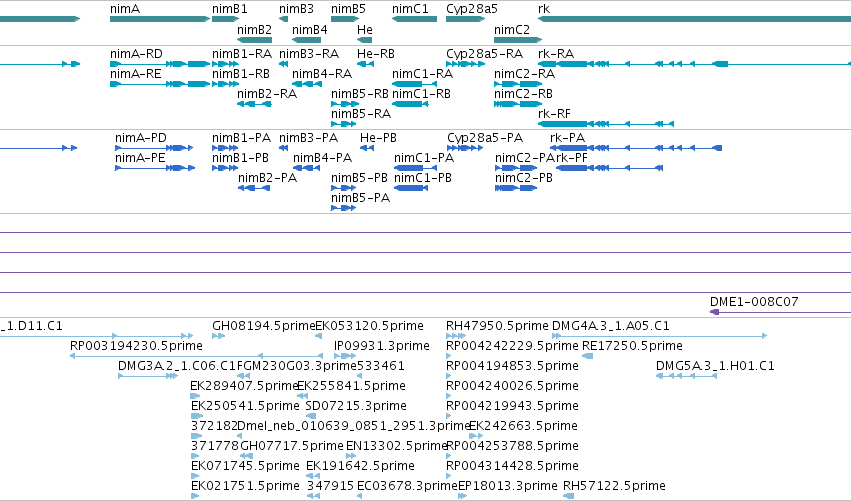The height and width of the screenshot is (501, 851).
Task: Select protein nimC2-PB
Action: pos(524,178)
